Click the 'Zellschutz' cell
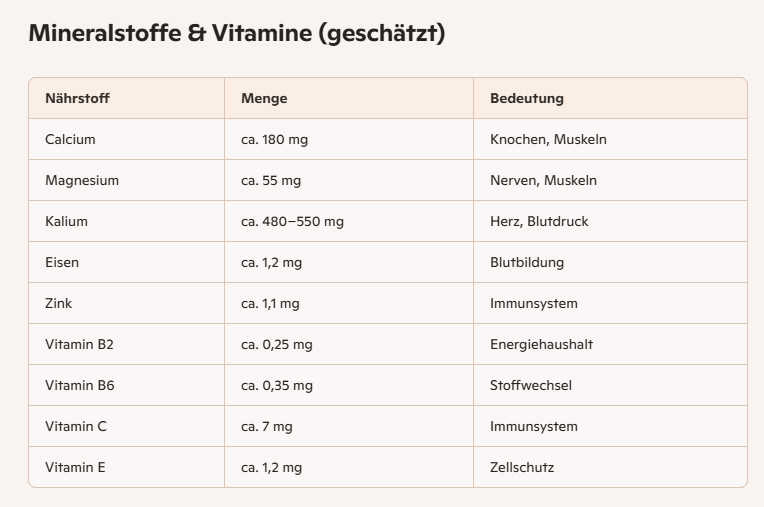Image resolution: width=764 pixels, height=507 pixels. tap(522, 467)
